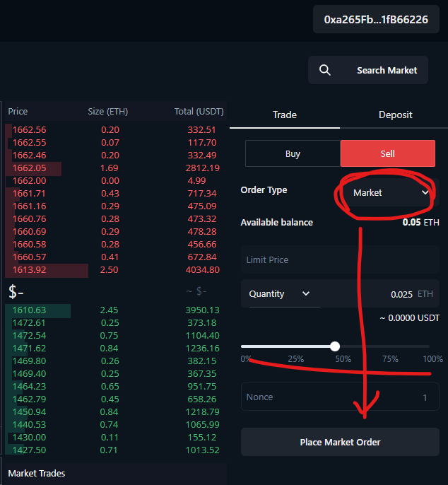This screenshot has width=448, height=485.
Task: Click the Total (USDT) column header
Action: [x=199, y=112]
